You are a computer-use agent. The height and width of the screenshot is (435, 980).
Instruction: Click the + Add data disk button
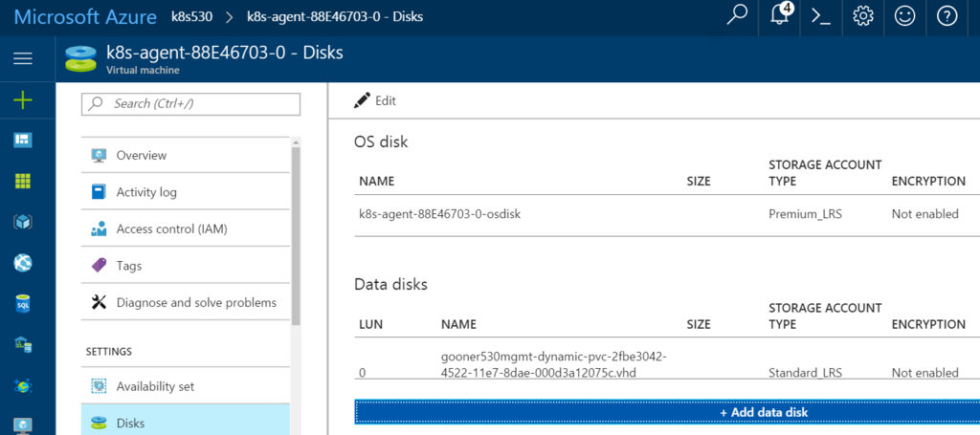[667, 412]
